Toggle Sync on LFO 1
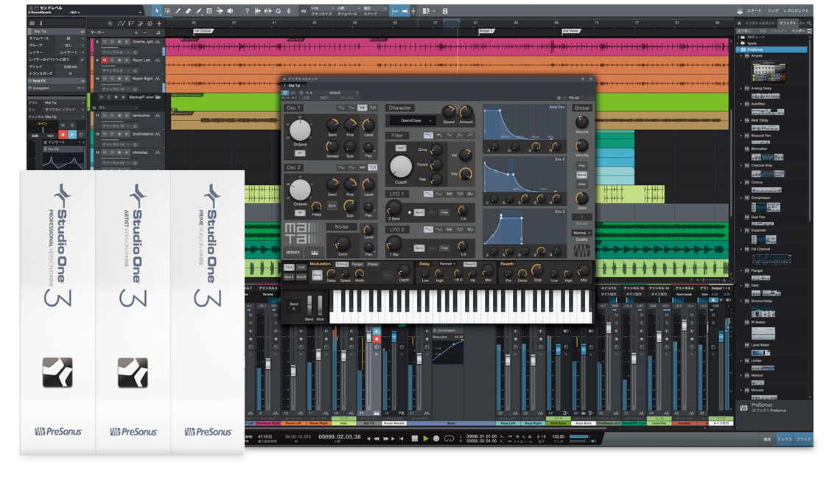The width and height of the screenshot is (840, 504). tap(419, 213)
